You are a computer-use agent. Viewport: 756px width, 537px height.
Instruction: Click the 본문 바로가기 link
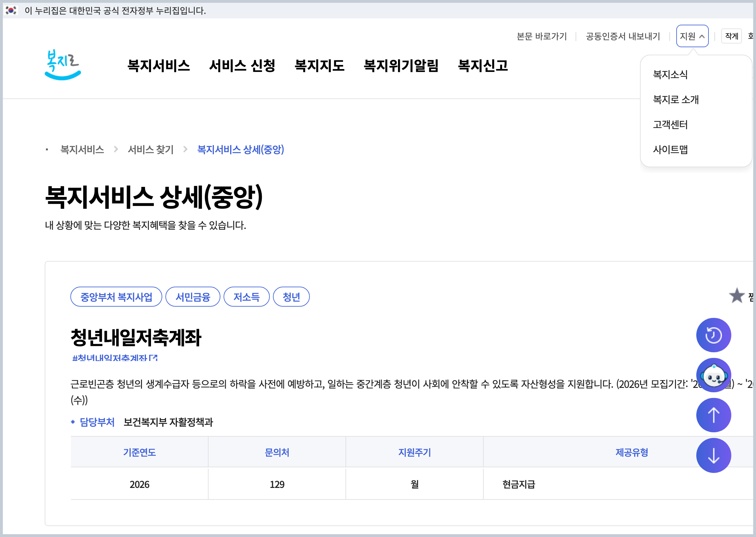tap(542, 36)
